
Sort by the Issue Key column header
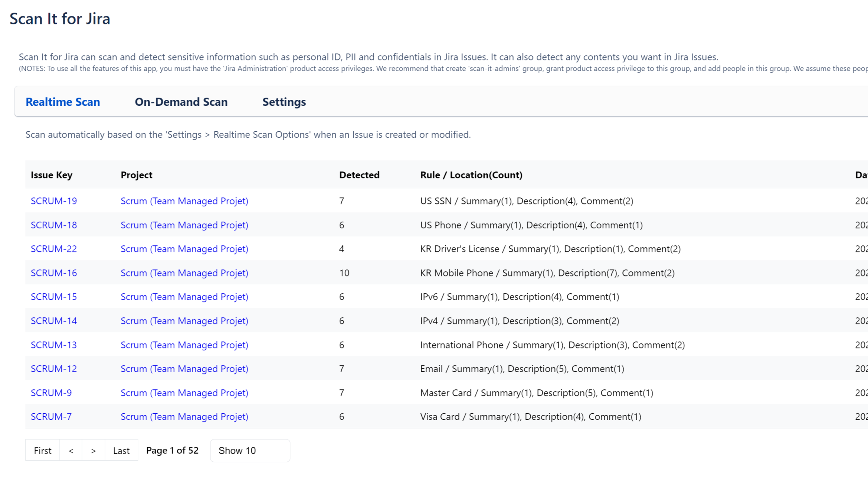[x=51, y=175]
